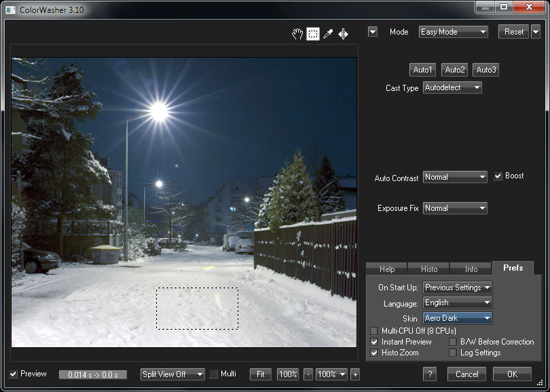This screenshot has height=392, width=550.
Task: Disable the Boost checkbox
Action: point(498,176)
